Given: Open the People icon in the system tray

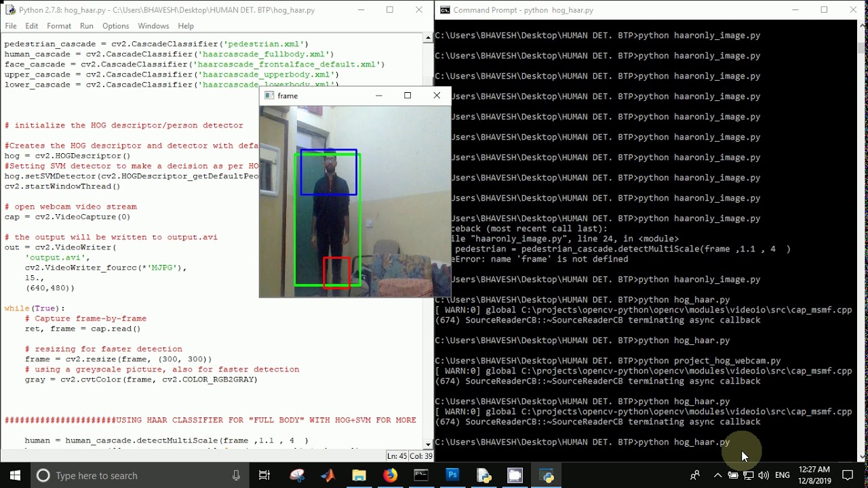Looking at the screenshot, I should [695, 476].
